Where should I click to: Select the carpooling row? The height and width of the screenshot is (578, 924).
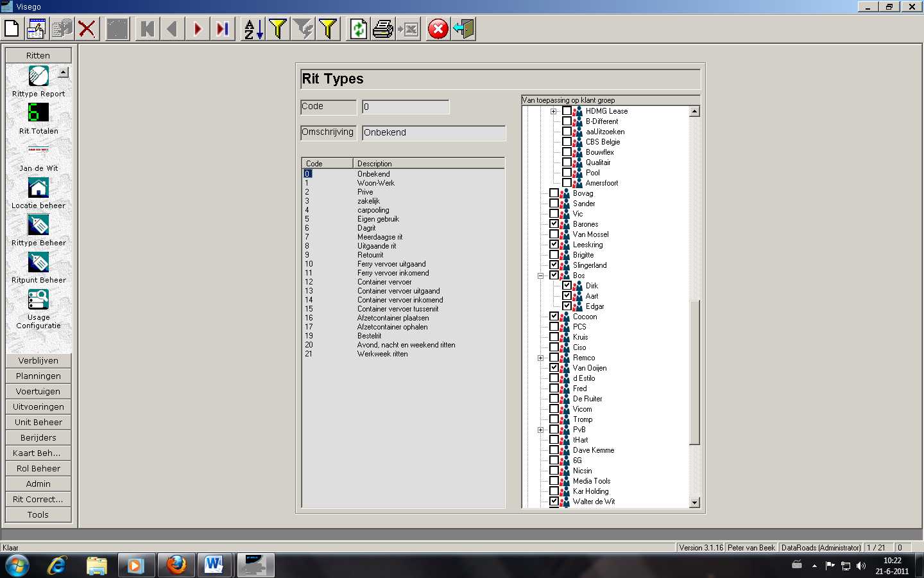(403, 210)
